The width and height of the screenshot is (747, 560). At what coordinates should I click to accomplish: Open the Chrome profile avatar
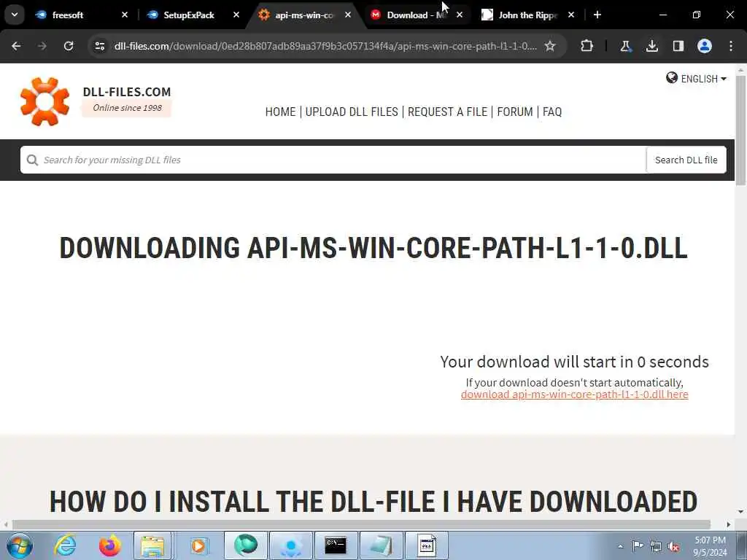point(705,46)
